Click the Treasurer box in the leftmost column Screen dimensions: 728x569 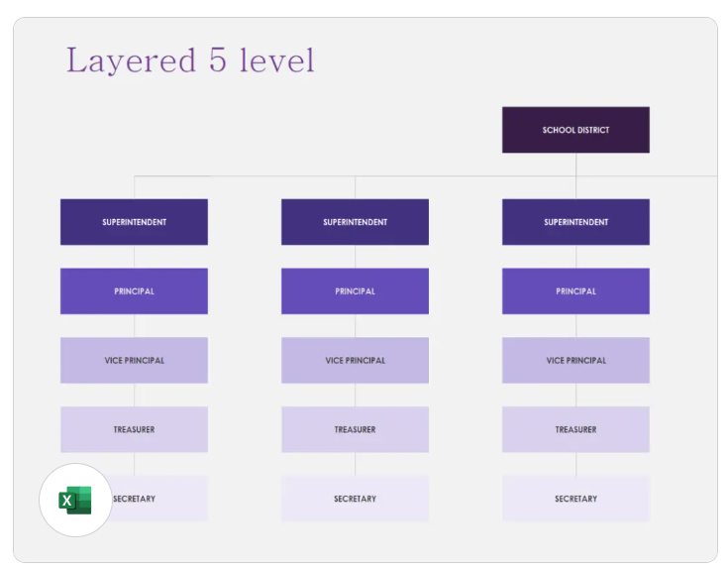[134, 429]
